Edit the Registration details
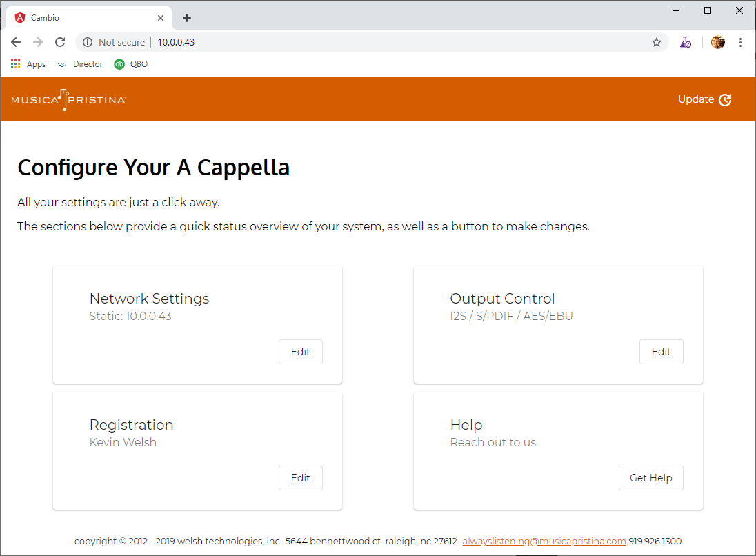 pos(300,478)
